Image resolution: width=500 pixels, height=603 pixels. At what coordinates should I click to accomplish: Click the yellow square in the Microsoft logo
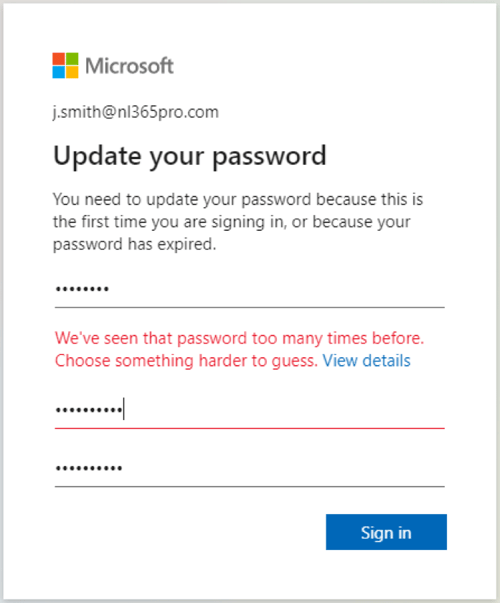(x=72, y=72)
